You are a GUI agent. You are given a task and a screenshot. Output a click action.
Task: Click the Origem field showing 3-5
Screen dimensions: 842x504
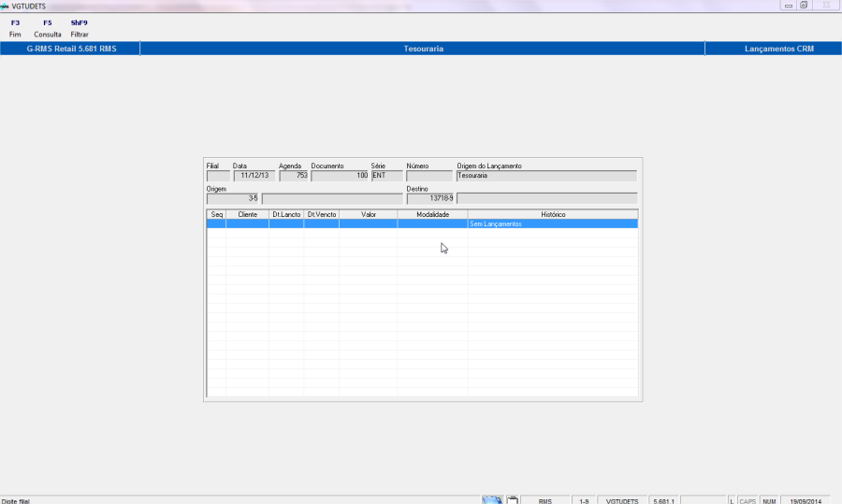[233, 198]
